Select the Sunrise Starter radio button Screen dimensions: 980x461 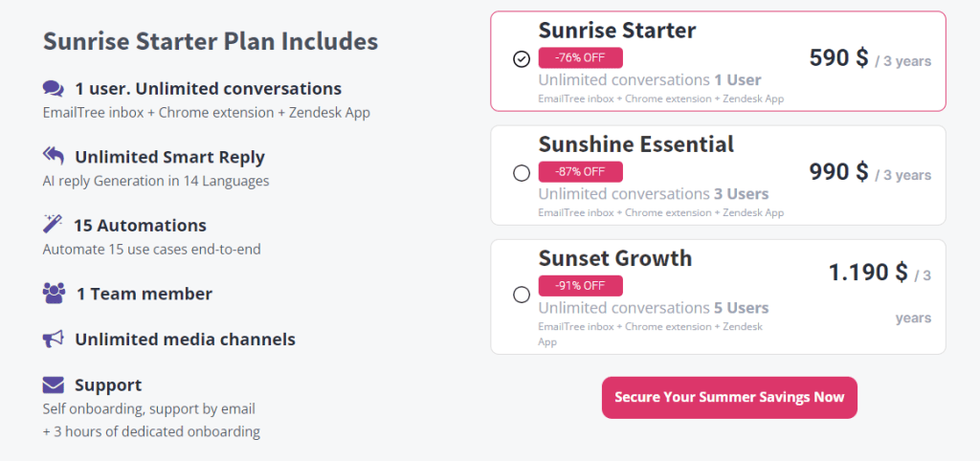522,58
